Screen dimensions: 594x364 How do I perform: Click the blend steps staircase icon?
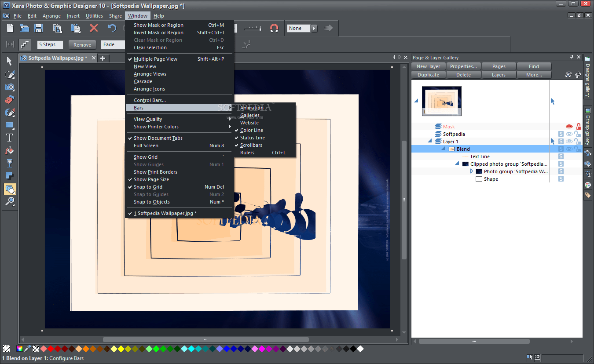(x=25, y=44)
